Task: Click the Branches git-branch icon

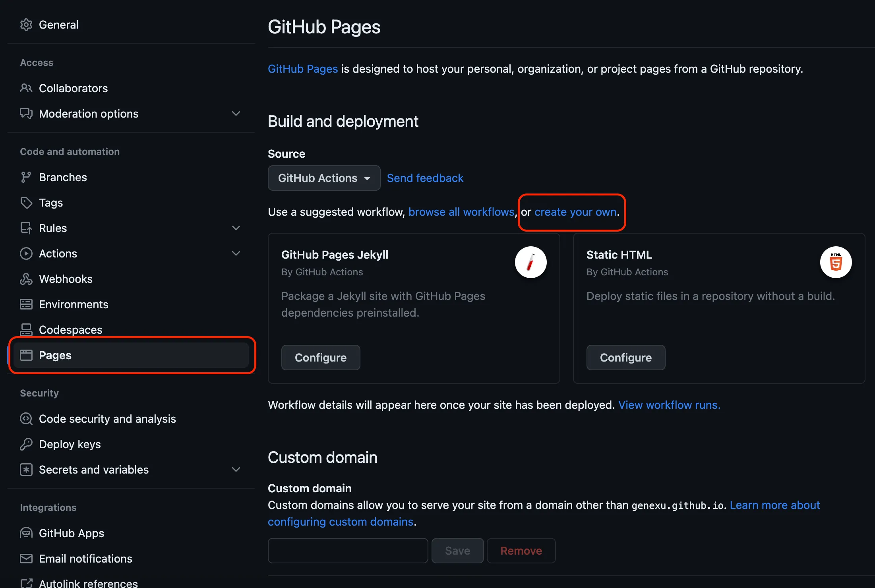Action: [x=26, y=177]
